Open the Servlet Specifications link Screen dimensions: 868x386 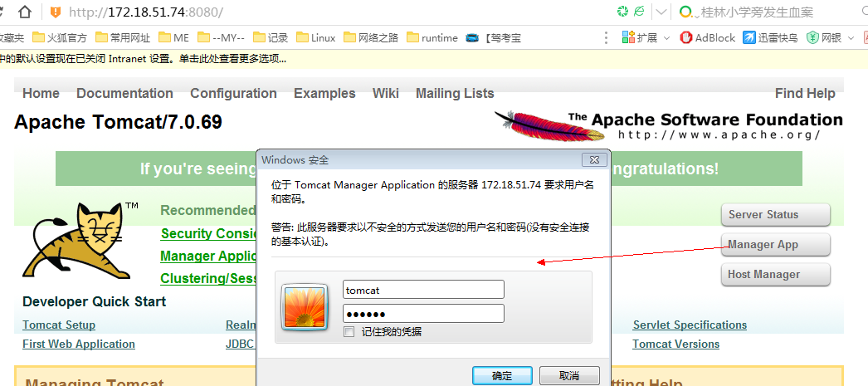click(x=690, y=325)
